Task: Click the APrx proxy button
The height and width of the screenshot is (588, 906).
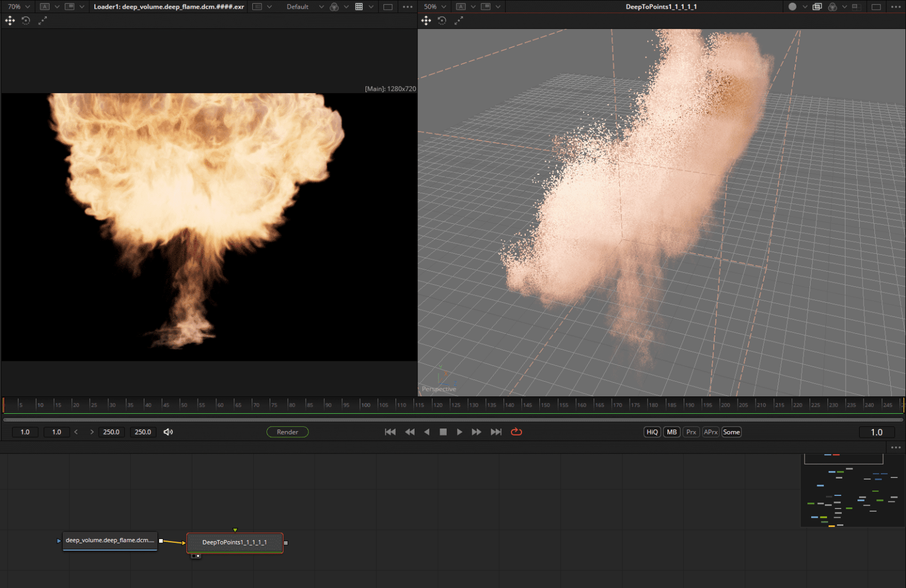Action: pyautogui.click(x=710, y=432)
